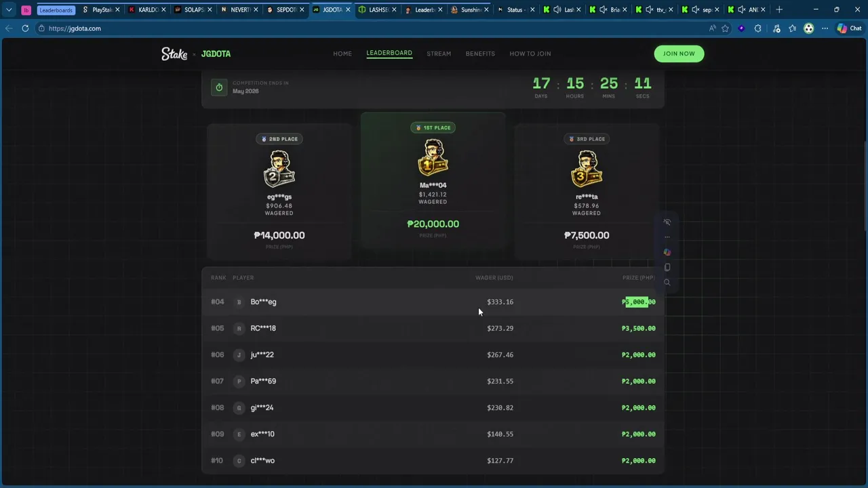
Task: Open the HOW TO JOIN page
Action: click(530, 54)
